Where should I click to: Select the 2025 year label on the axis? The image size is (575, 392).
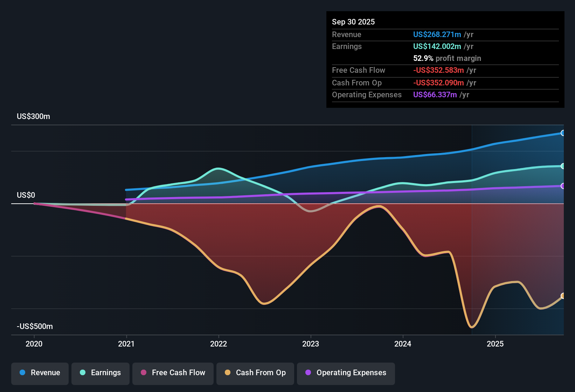pos(496,344)
